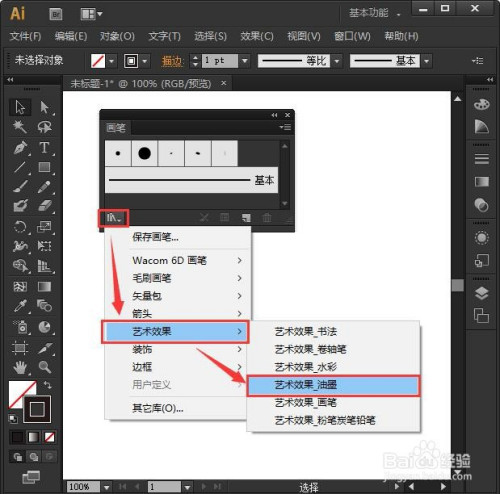The height and width of the screenshot is (494, 500).
Task: Set None fill mode button
Action: (x=49, y=437)
